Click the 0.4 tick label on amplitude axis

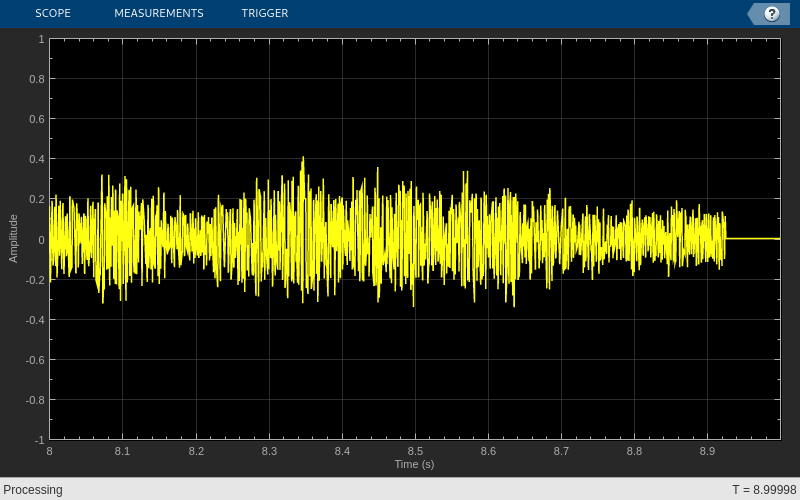pos(37,159)
